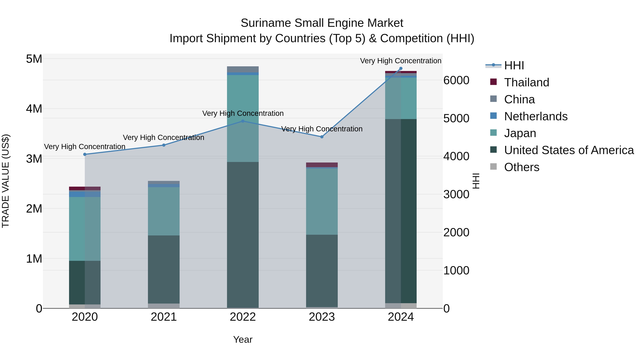Click the TRADE VALUE (US$) axis title

tap(6, 181)
